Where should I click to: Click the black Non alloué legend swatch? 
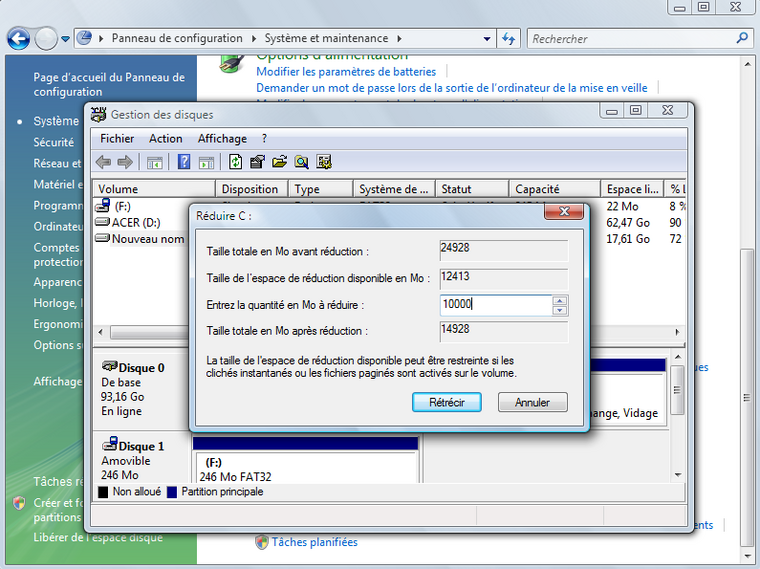pos(103,492)
